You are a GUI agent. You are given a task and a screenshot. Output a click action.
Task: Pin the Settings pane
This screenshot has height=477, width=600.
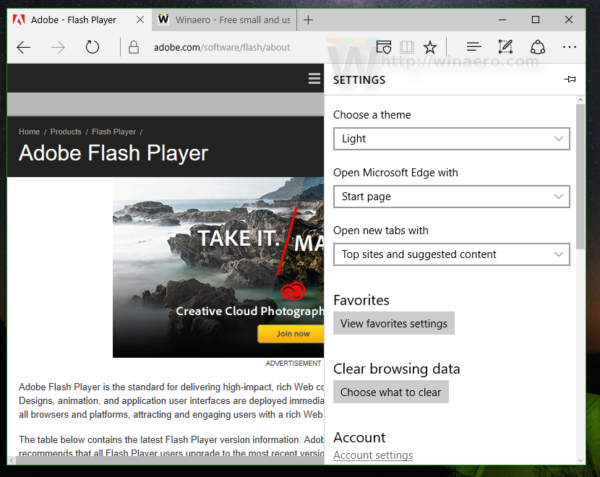[569, 80]
